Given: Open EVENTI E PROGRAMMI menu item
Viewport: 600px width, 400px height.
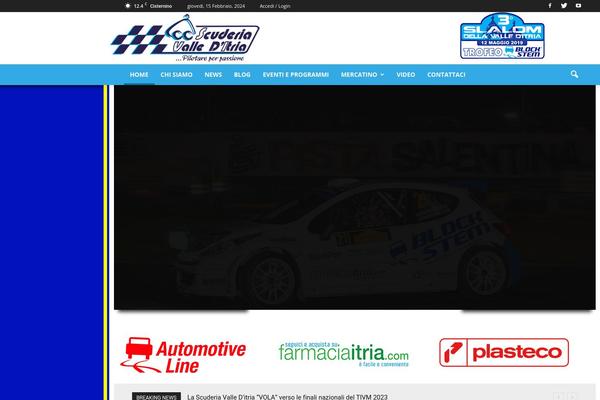Looking at the screenshot, I should 296,75.
